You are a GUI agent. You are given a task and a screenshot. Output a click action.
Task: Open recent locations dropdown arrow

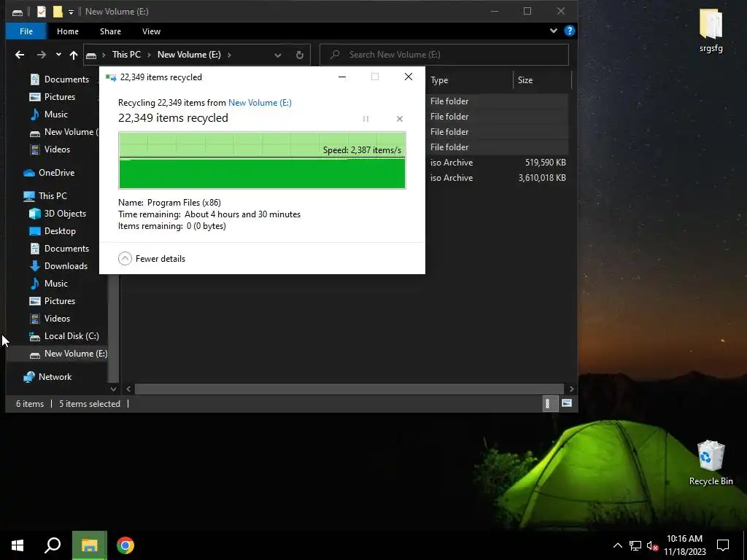pyautogui.click(x=58, y=55)
